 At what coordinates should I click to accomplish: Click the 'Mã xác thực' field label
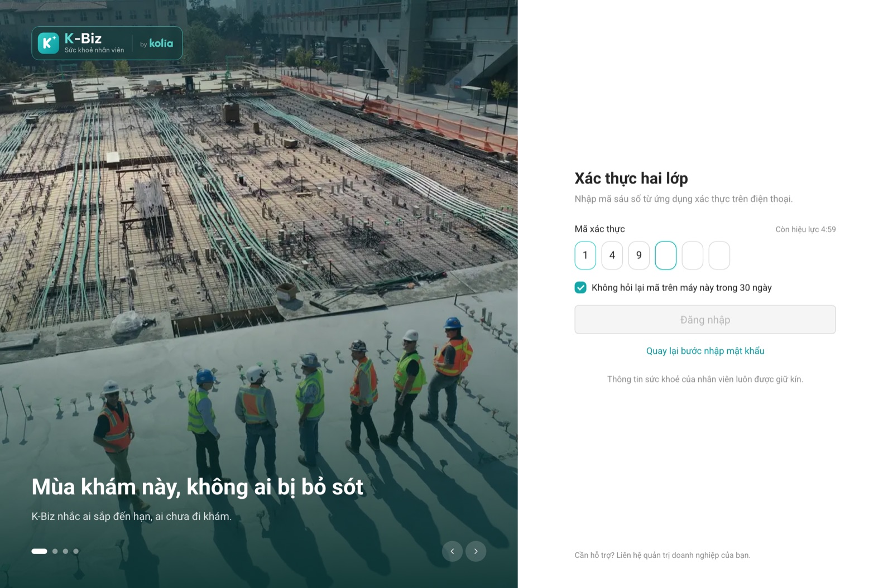[x=599, y=229]
